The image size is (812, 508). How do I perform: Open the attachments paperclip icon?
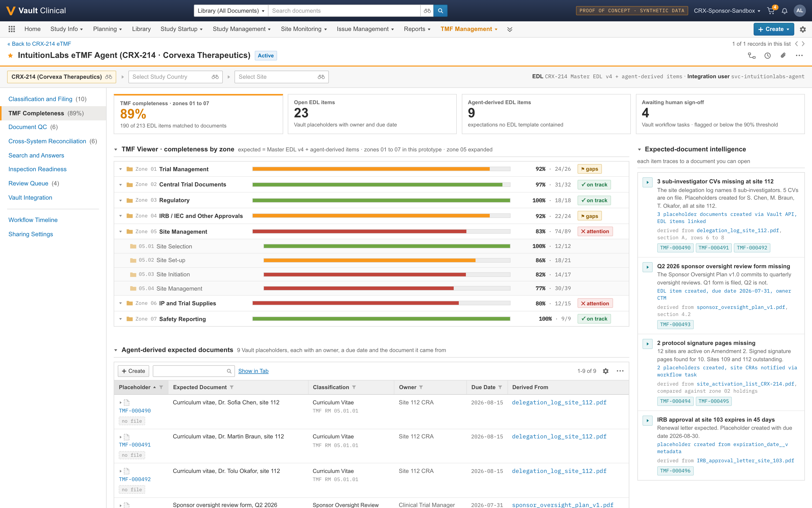[783, 55]
